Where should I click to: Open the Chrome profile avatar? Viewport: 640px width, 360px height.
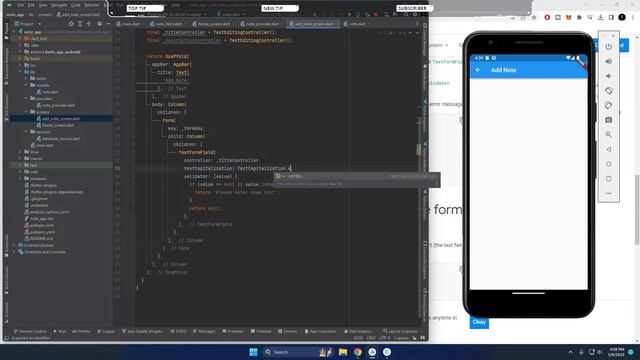click(x=622, y=17)
